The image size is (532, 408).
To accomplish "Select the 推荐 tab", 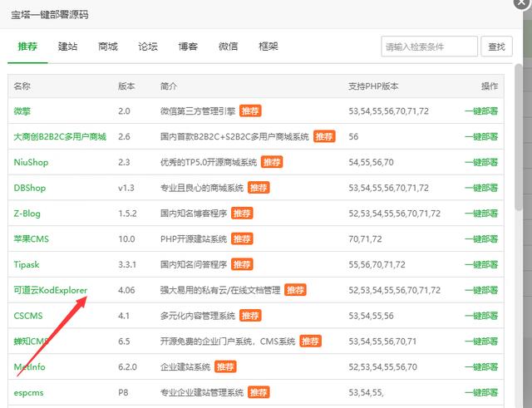I will [27, 47].
